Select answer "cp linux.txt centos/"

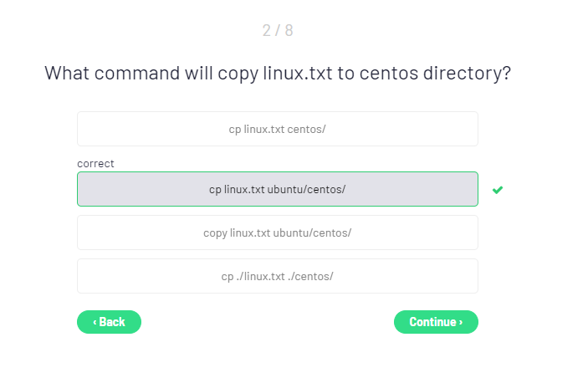click(x=277, y=129)
